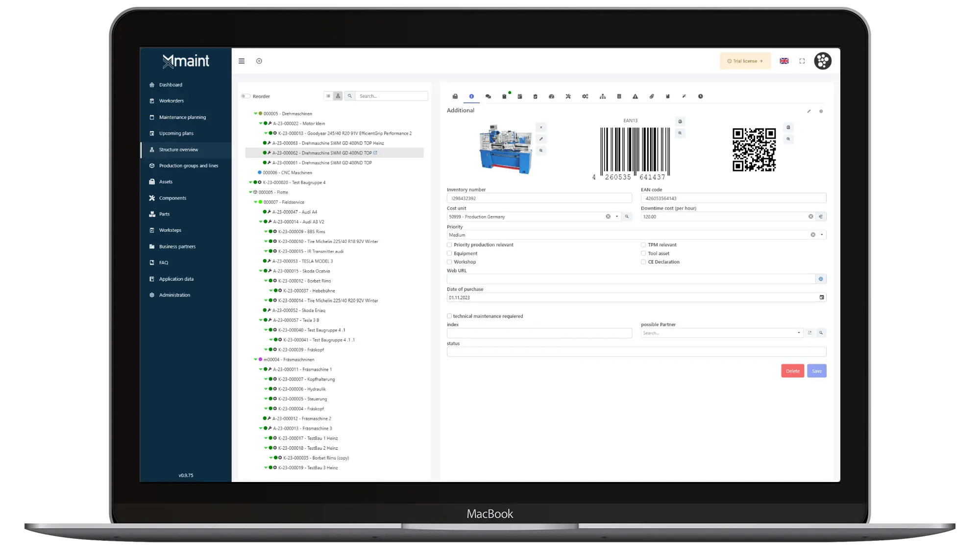Open the comments chat-bubble tab
Screen dimensions: 980x554
pos(488,96)
